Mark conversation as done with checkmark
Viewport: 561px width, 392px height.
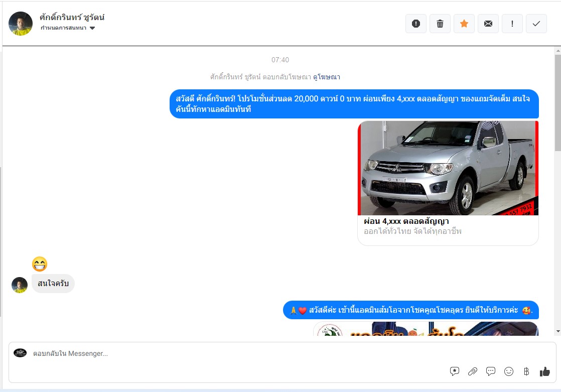click(x=536, y=24)
